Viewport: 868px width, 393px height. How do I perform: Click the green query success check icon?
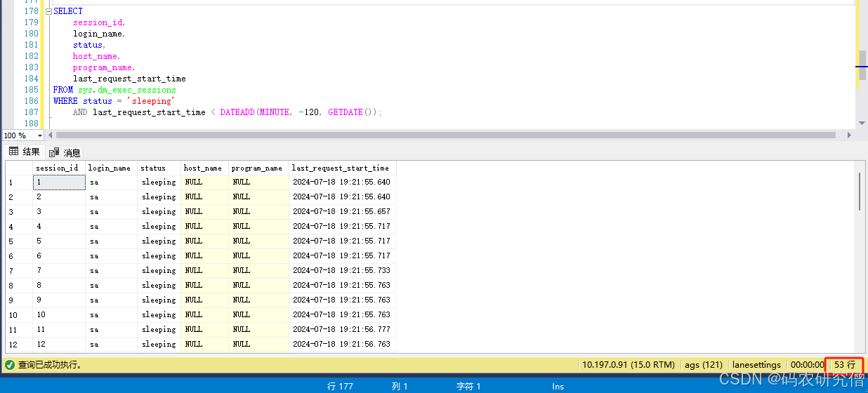point(9,365)
